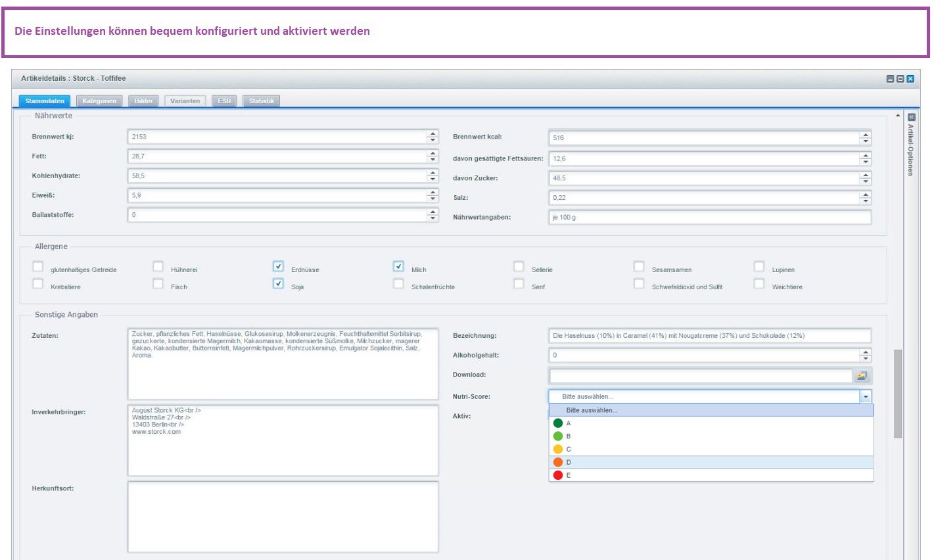This screenshot has height=560, width=934.
Task: Adjust the Salz spinner
Action: point(866,198)
